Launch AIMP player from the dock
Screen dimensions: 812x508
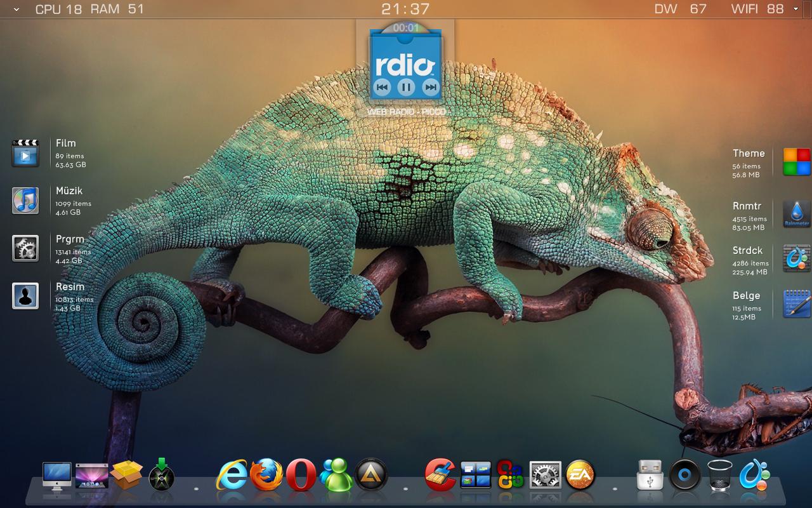371,474
